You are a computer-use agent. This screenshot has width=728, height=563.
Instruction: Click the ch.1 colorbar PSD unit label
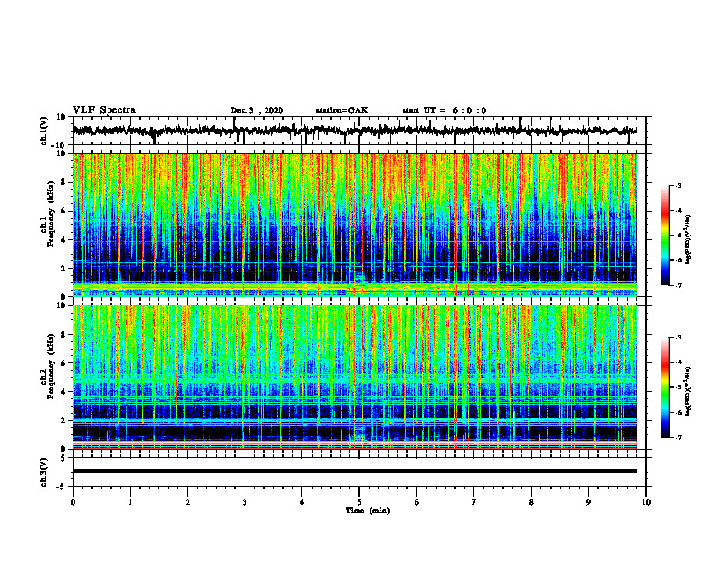point(688,240)
